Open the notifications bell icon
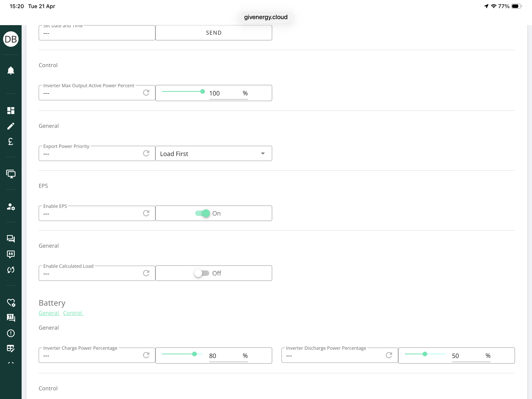 (x=11, y=71)
